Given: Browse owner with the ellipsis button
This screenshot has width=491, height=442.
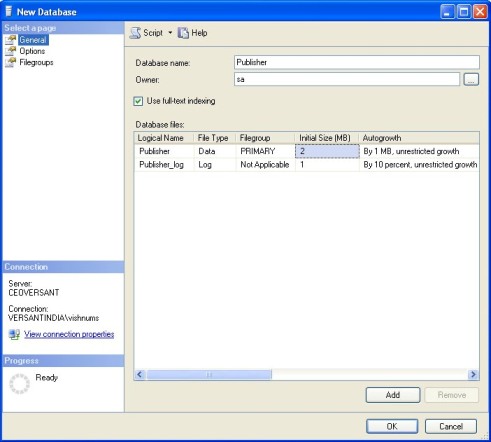Looking at the screenshot, I should 471,79.
